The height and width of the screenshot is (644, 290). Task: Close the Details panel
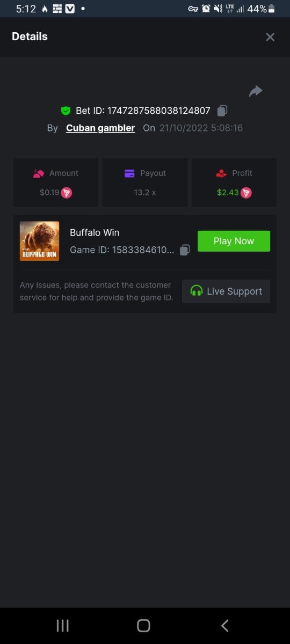[x=270, y=37]
